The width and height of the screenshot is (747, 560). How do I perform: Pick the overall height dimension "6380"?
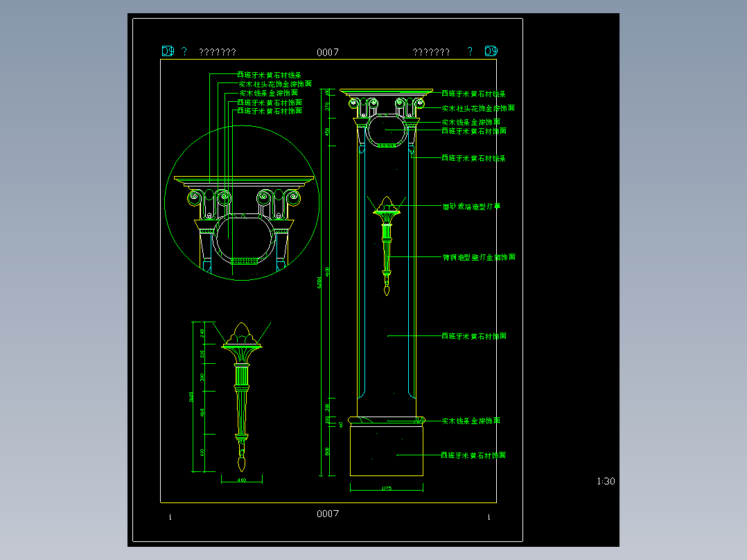319,283
